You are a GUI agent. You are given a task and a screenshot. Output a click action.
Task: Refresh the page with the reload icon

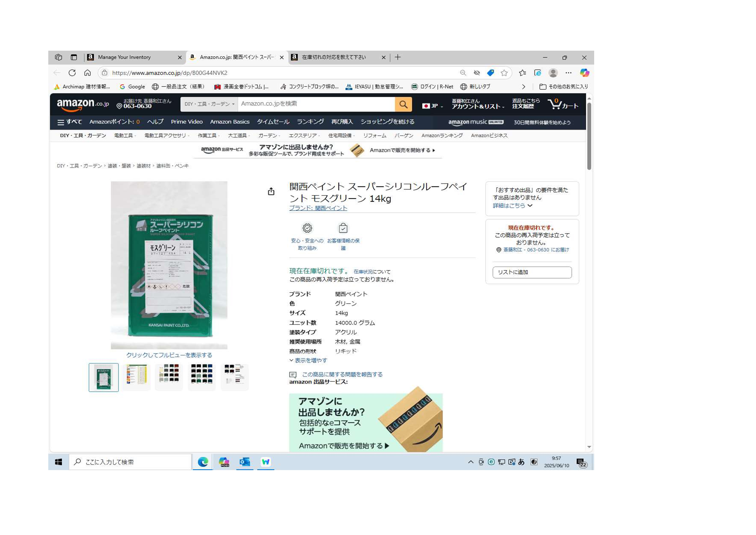point(72,73)
